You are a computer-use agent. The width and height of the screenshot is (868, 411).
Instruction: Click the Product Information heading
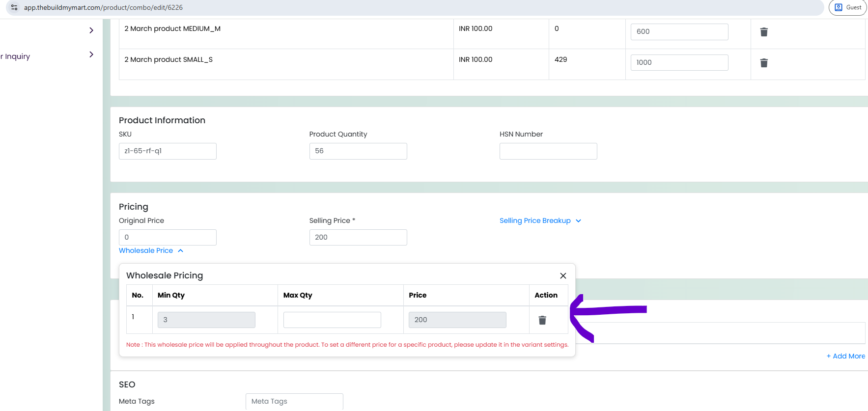(162, 120)
